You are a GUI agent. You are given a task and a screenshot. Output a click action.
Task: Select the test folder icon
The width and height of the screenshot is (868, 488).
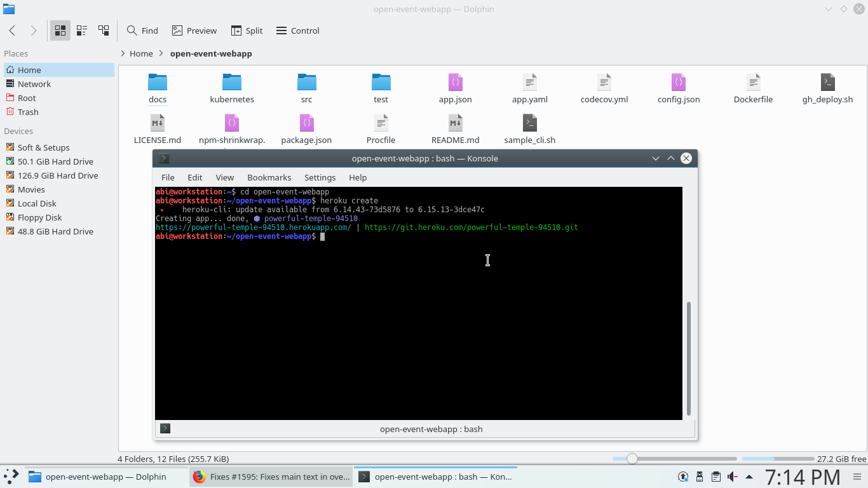pyautogui.click(x=381, y=82)
